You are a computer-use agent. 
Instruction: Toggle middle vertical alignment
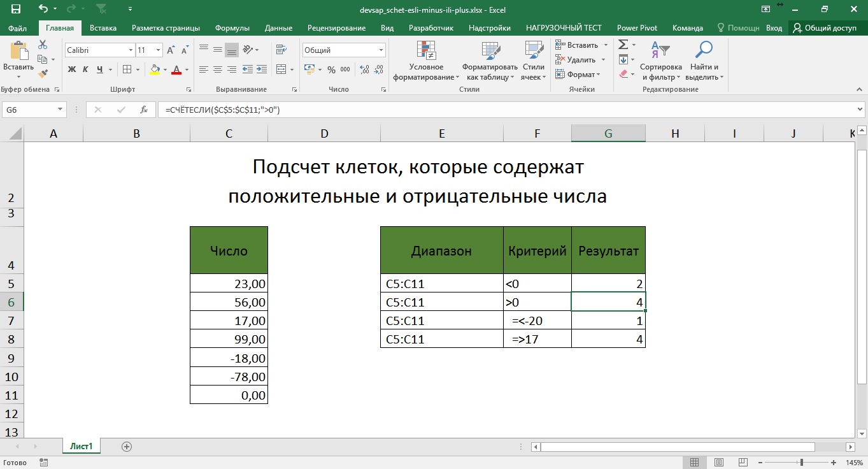click(x=218, y=50)
